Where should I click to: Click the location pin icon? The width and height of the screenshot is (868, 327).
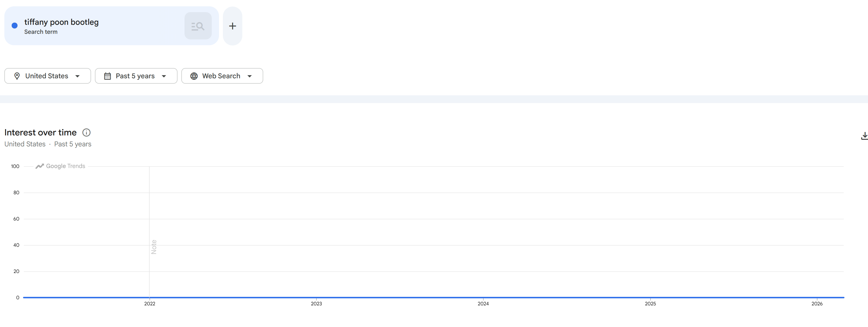[x=17, y=76]
